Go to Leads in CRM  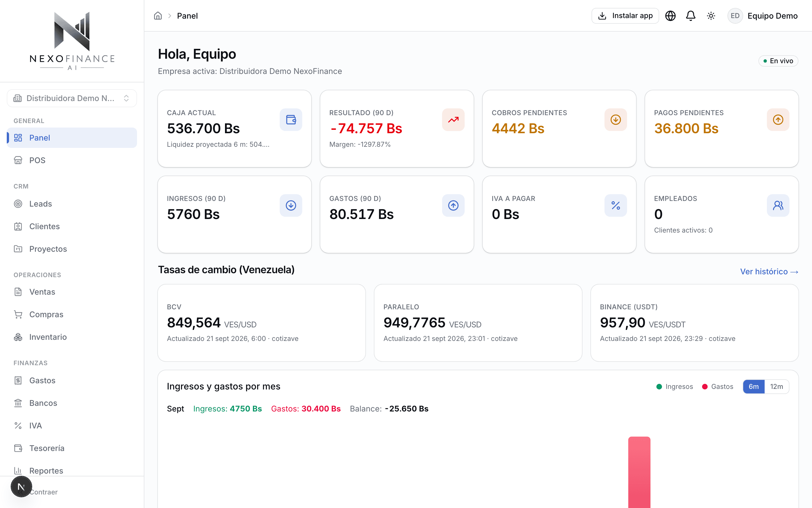click(72, 203)
